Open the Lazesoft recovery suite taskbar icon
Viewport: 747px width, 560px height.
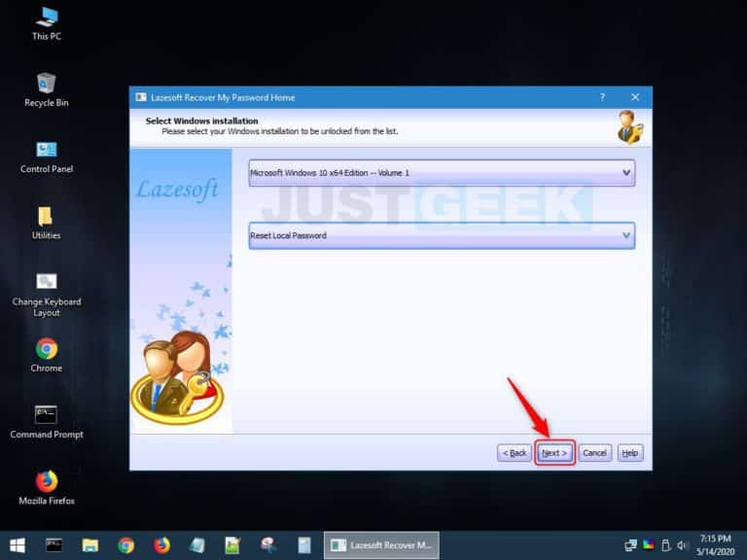click(268, 545)
